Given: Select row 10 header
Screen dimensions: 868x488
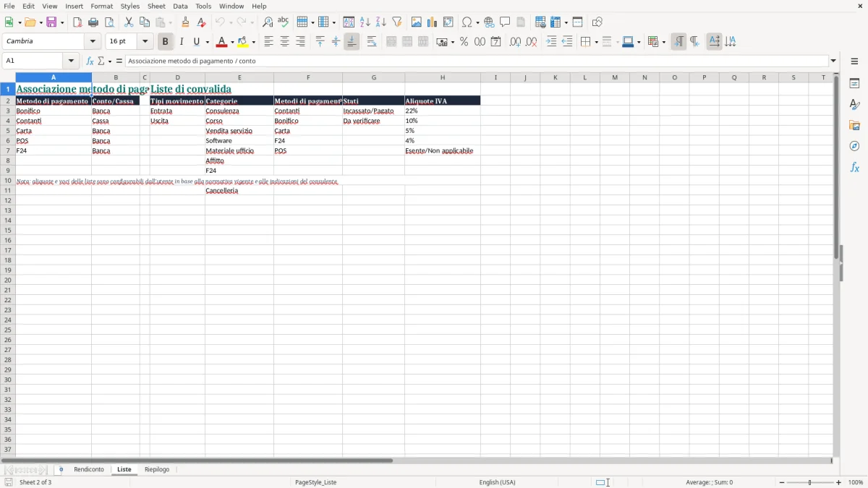Looking at the screenshot, I should point(7,181).
